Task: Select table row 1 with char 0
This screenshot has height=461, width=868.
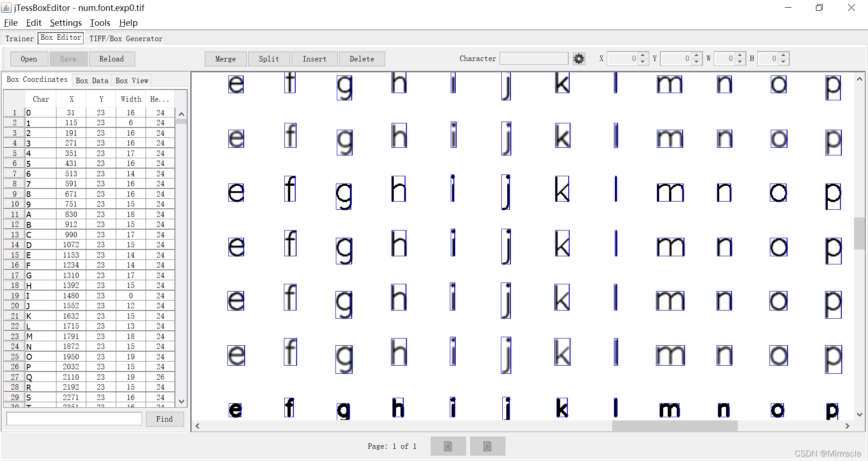Action: 90,113
